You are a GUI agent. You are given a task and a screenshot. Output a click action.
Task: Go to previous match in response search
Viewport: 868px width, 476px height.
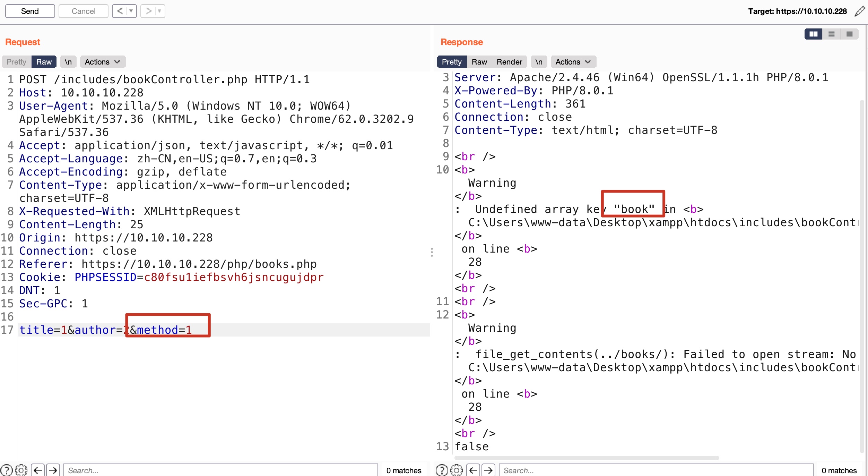pos(473,470)
